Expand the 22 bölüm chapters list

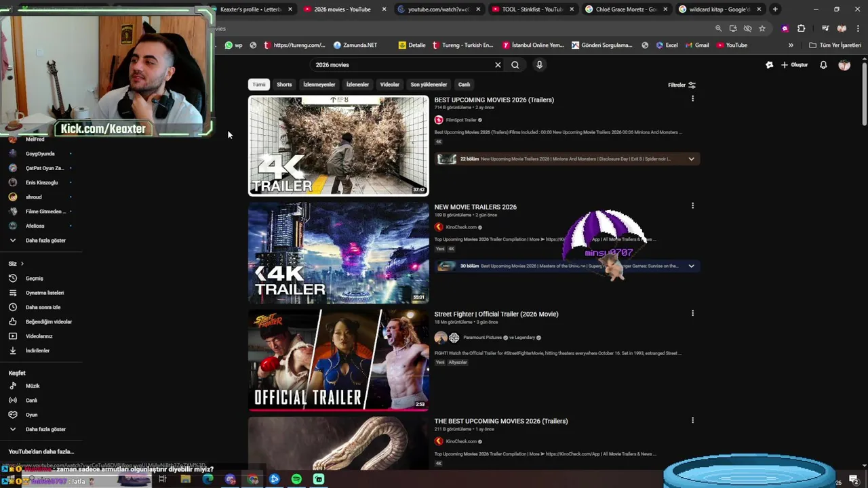(691, 159)
